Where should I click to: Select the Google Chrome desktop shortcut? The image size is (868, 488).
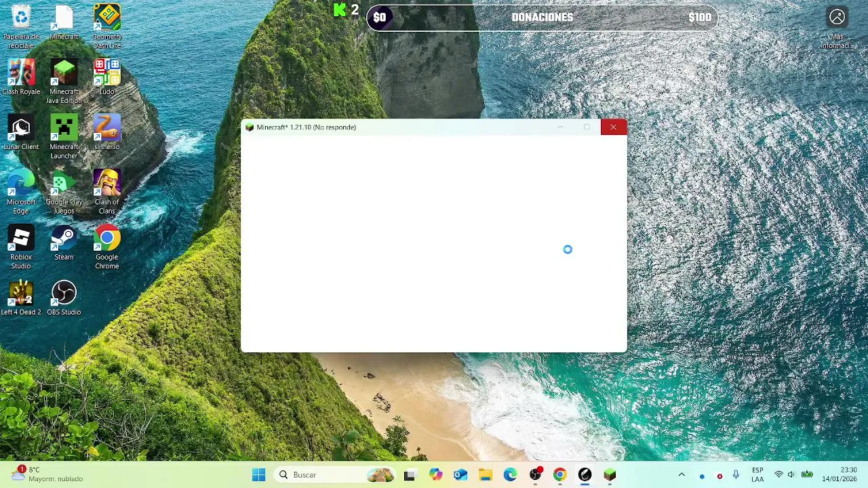[106, 247]
